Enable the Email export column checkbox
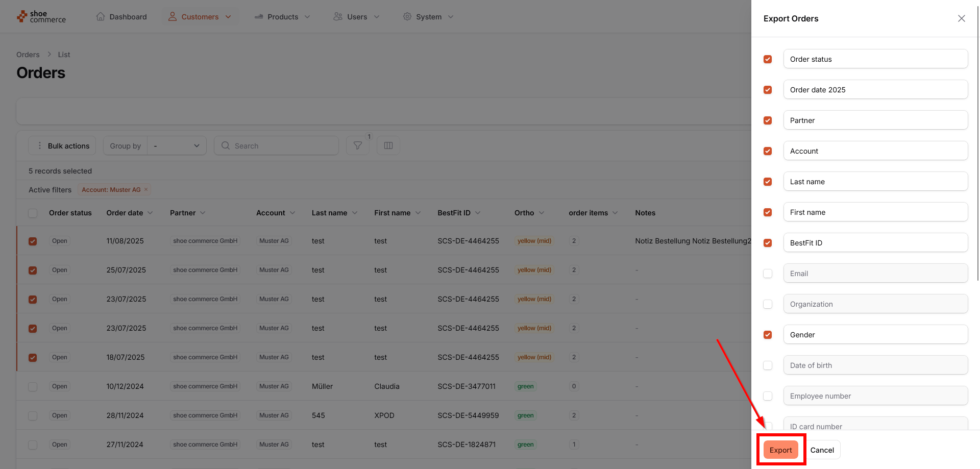This screenshot has width=980, height=469. [x=767, y=274]
